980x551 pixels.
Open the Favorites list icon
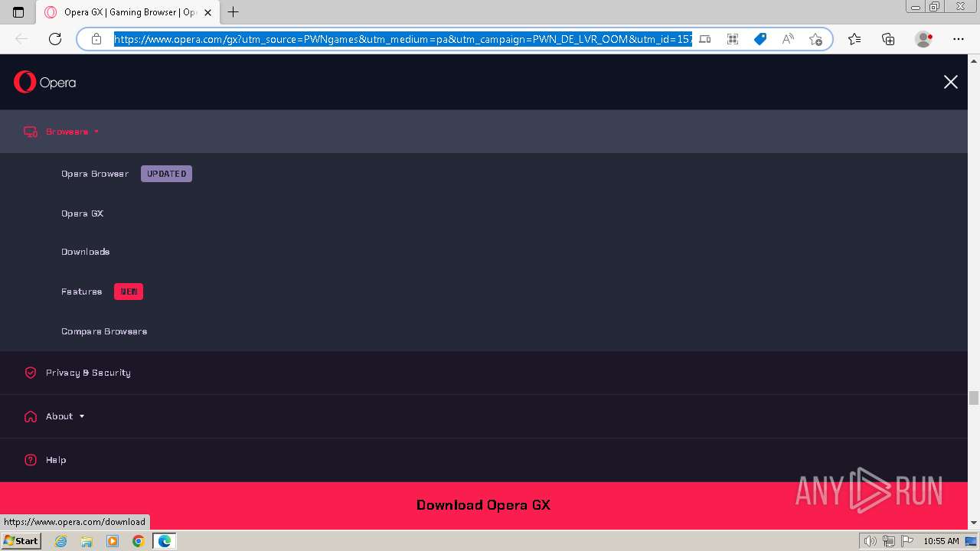pos(854,39)
